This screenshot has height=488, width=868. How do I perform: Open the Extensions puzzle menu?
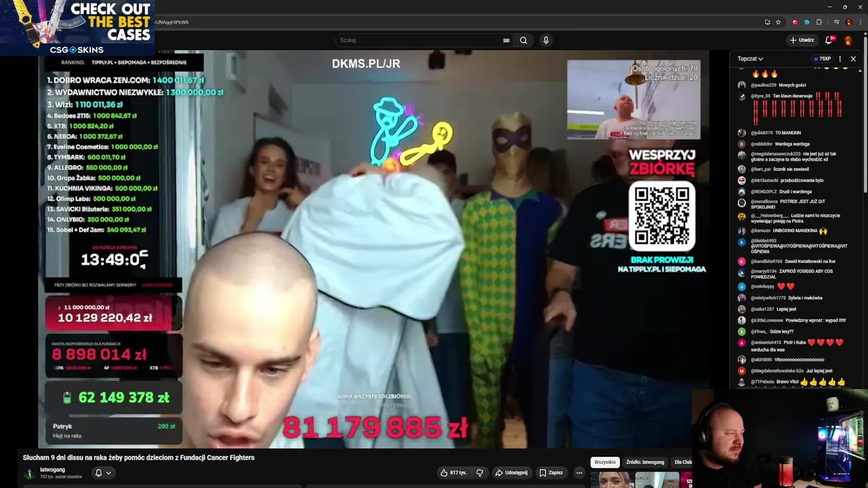tap(819, 22)
